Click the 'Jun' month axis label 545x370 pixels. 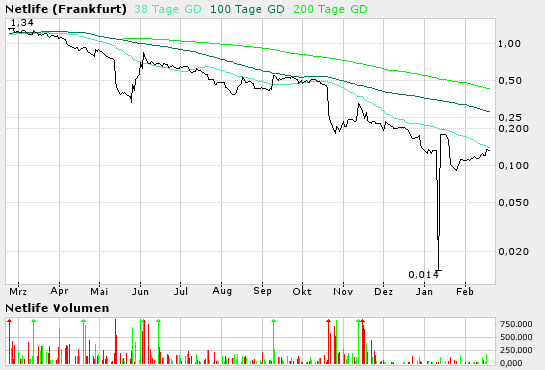pos(140,291)
